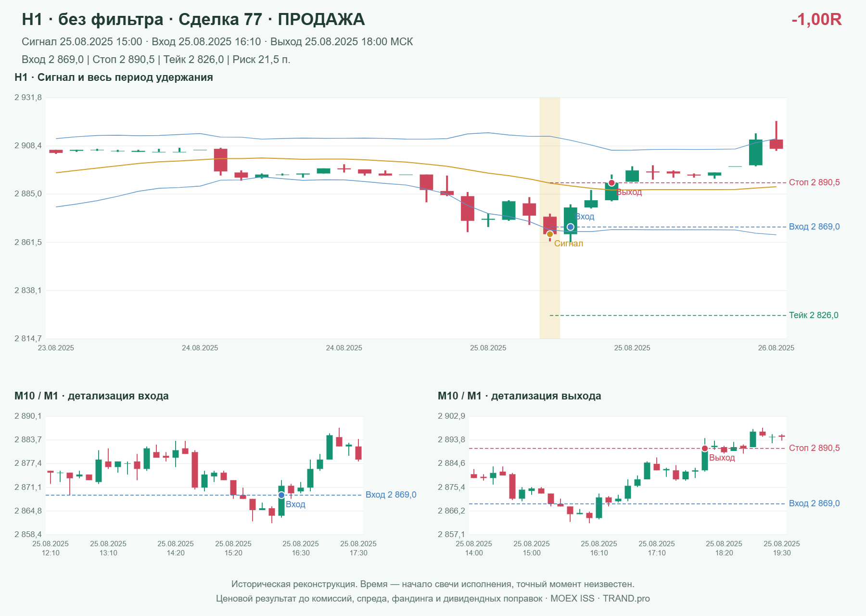Click the 2 890,1 axis value on entry chart
Image resolution: width=866 pixels, height=616 pixels.
28,416
